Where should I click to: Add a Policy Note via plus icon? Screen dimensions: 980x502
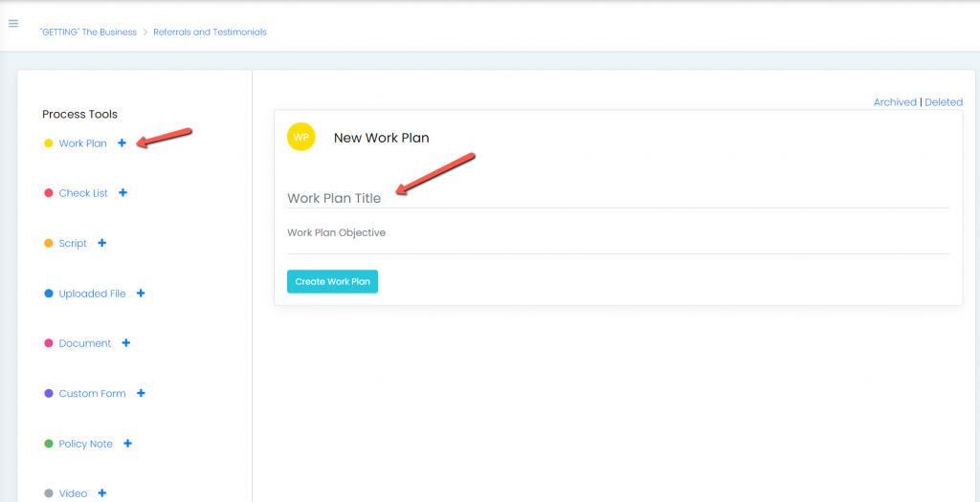click(x=127, y=444)
